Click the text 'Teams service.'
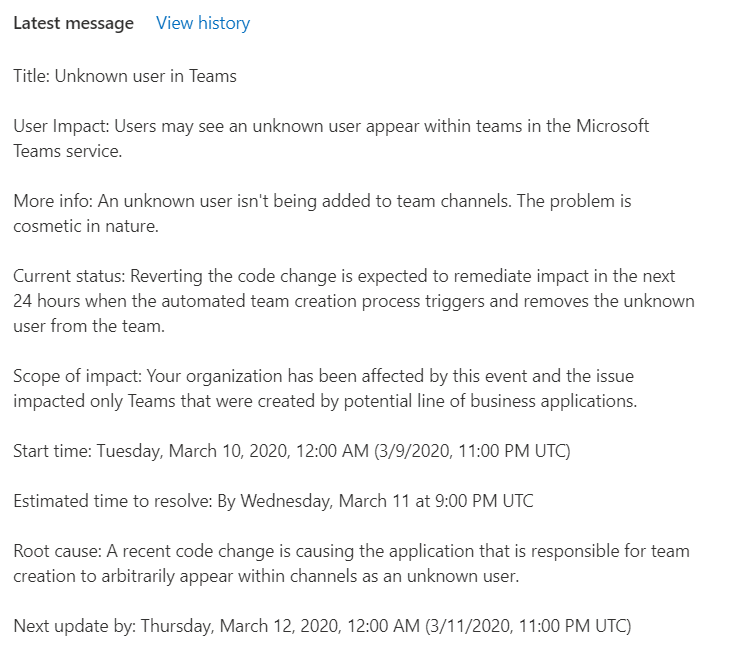 coord(67,151)
